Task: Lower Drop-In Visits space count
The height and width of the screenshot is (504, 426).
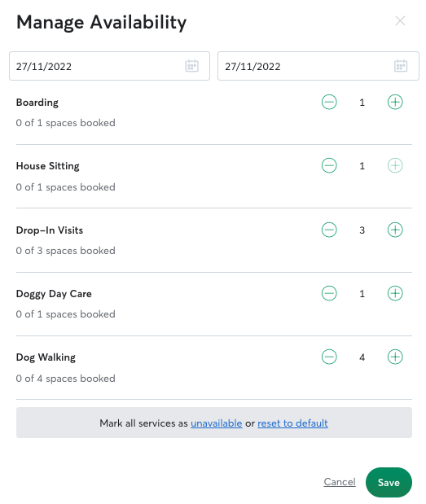Action: click(x=329, y=230)
